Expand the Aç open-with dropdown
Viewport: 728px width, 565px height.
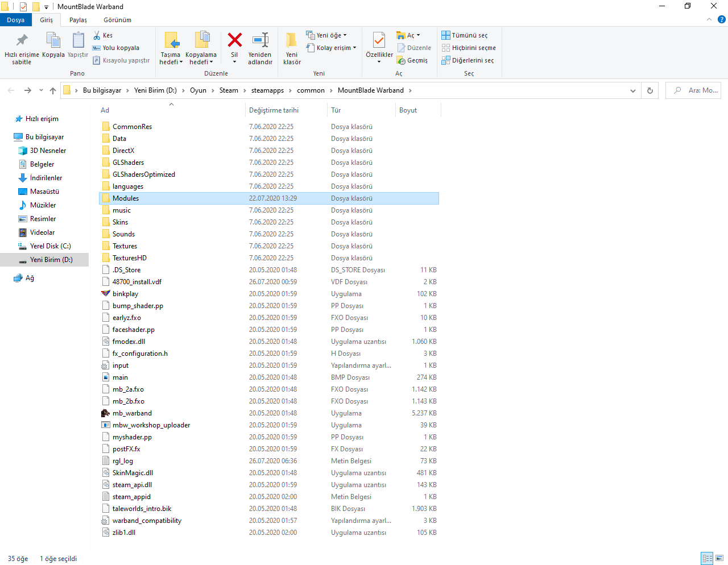tap(408, 35)
